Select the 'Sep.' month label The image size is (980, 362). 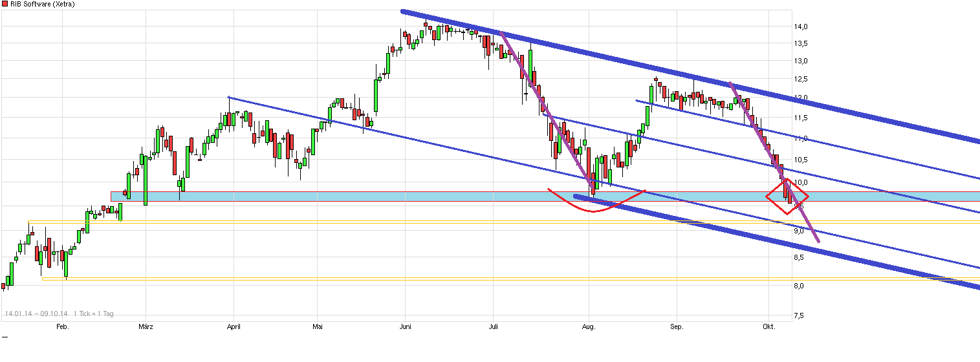click(678, 327)
